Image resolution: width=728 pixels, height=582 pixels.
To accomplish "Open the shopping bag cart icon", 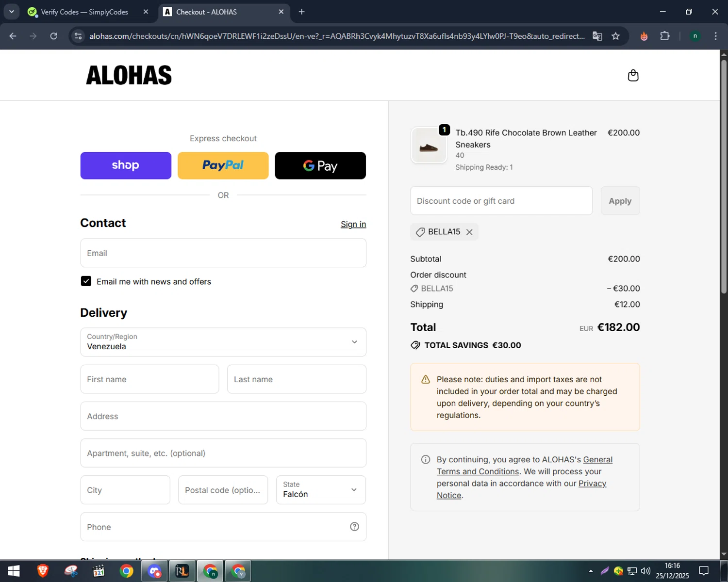I will pos(633,76).
